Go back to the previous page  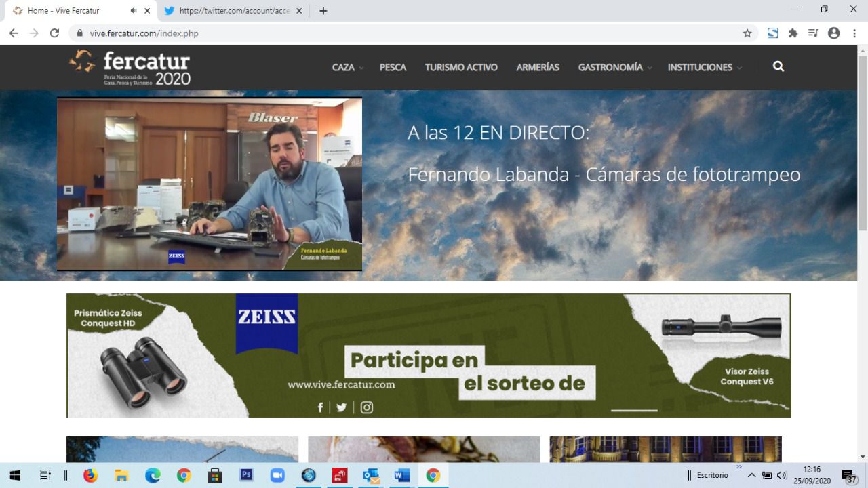tap(14, 33)
